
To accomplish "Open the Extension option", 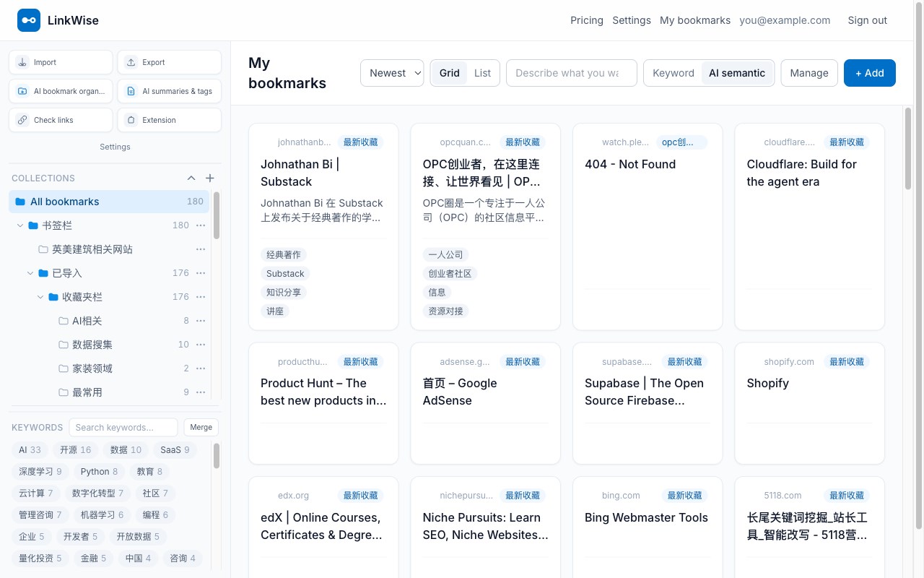I will pos(169,120).
